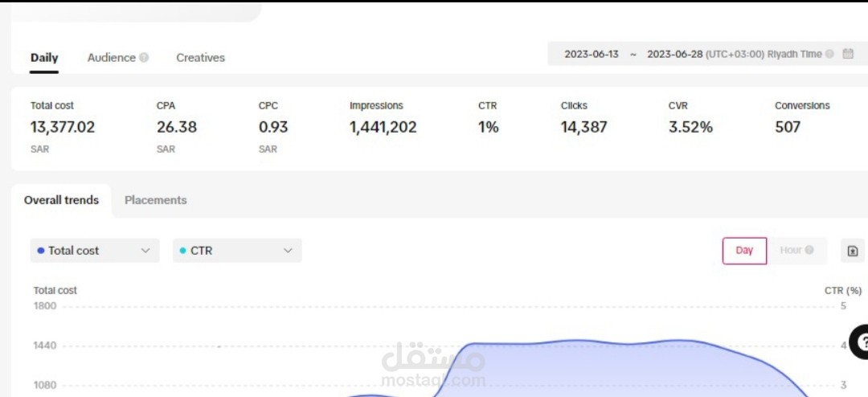
Task: Expand the CTR metric dropdown
Action: tap(237, 250)
